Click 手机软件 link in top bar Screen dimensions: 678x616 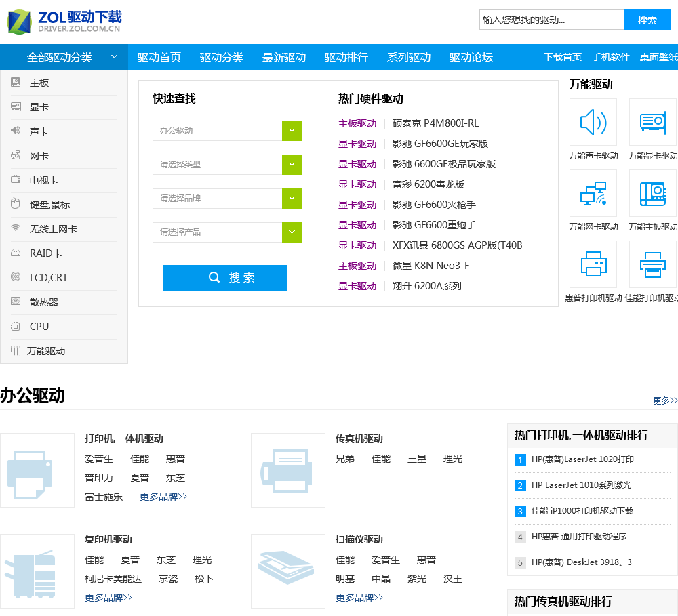(611, 57)
